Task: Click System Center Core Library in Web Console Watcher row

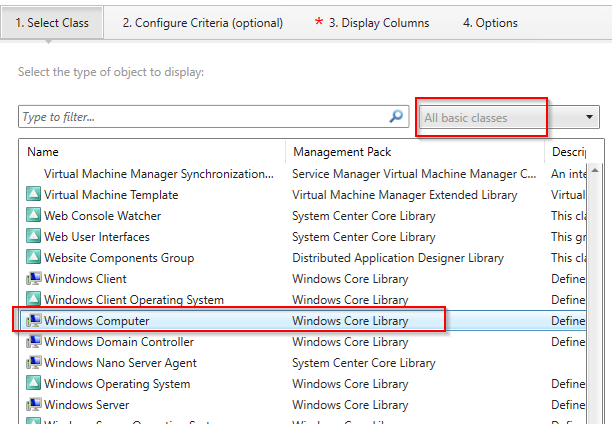Action: [x=364, y=216]
